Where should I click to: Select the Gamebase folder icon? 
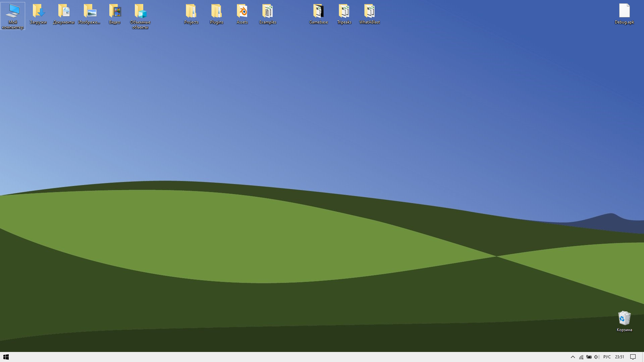tap(319, 14)
